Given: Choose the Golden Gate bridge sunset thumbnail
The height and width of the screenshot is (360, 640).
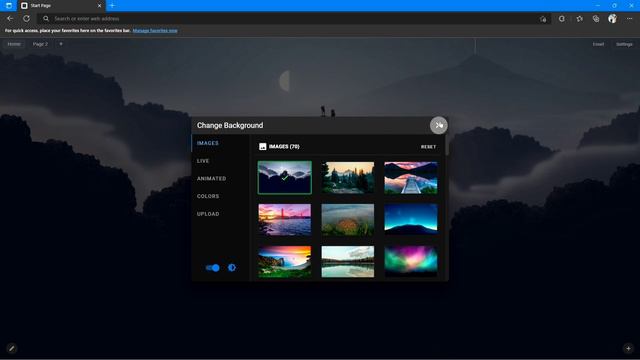Looking at the screenshot, I should (284, 220).
